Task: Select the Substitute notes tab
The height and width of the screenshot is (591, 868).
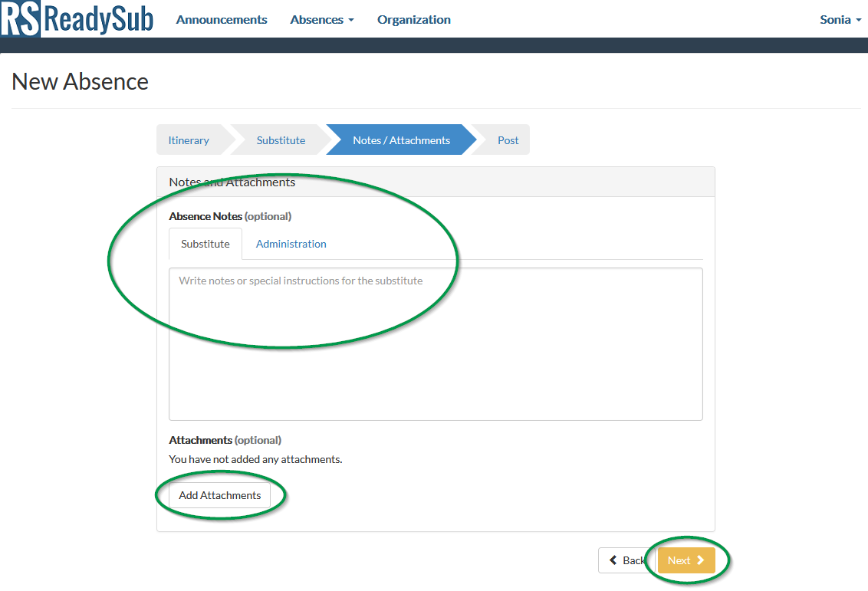Action: (205, 243)
